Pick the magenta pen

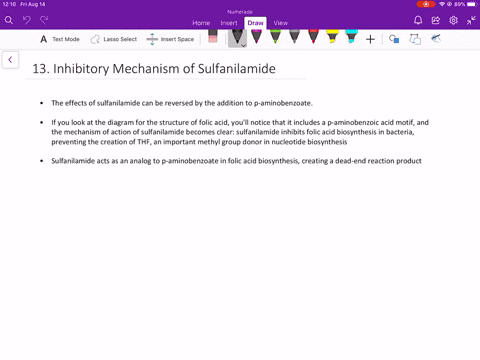[256, 37]
